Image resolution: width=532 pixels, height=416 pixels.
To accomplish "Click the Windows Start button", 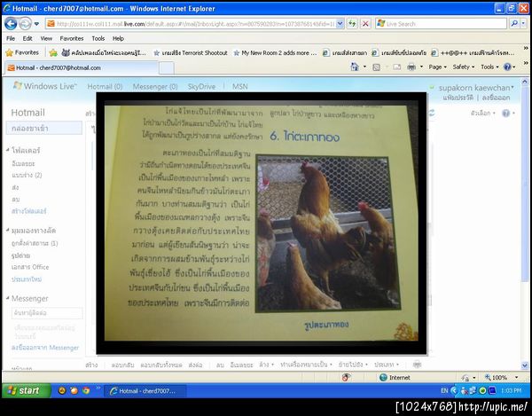I will (27, 390).
